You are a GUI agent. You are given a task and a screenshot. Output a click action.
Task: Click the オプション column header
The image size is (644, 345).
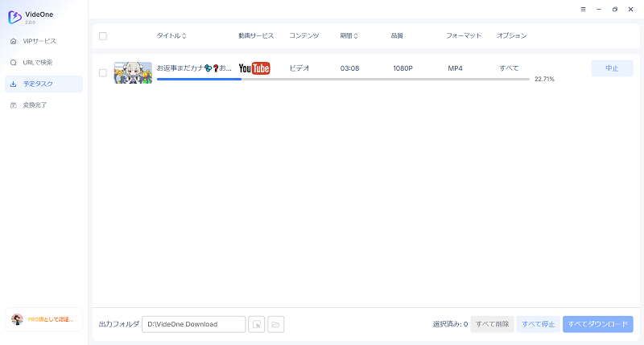[512, 35]
